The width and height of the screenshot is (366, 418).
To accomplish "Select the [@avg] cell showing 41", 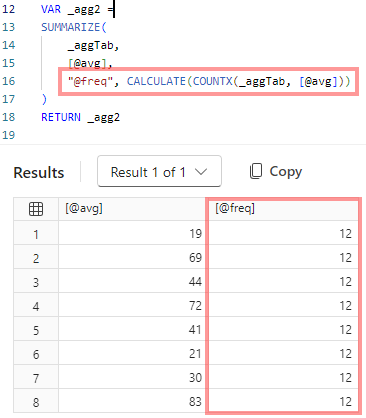I will point(132,329).
